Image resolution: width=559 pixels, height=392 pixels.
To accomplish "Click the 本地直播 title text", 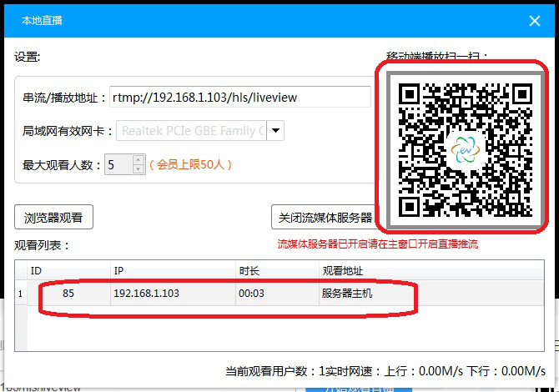I will coord(42,21).
